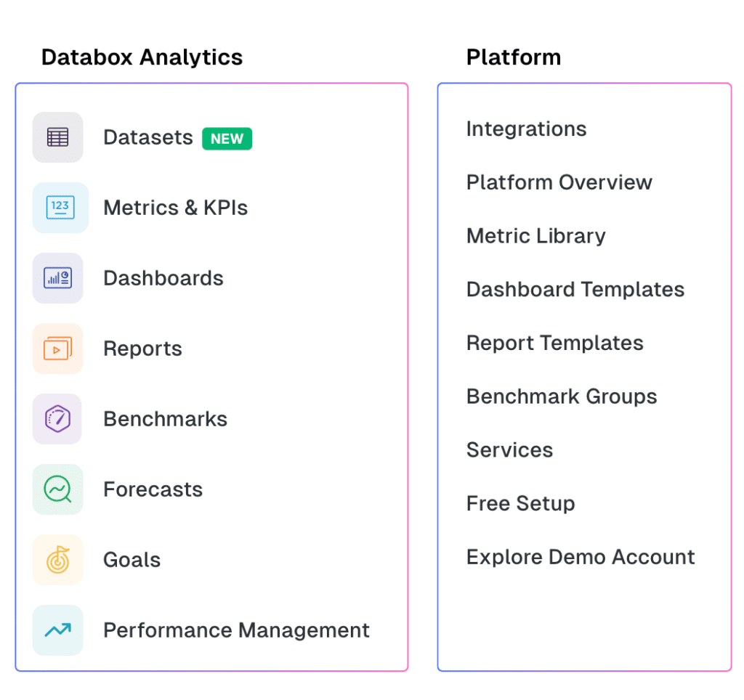Open the Integrations link
This screenshot has height=700, width=744.
pyautogui.click(x=526, y=129)
